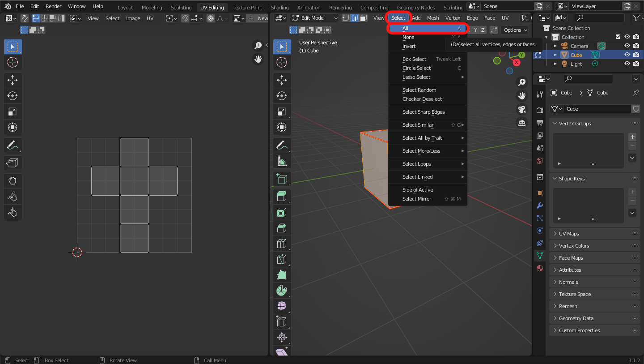Select the Move tool in the UV editor toolbar

pyautogui.click(x=13, y=80)
